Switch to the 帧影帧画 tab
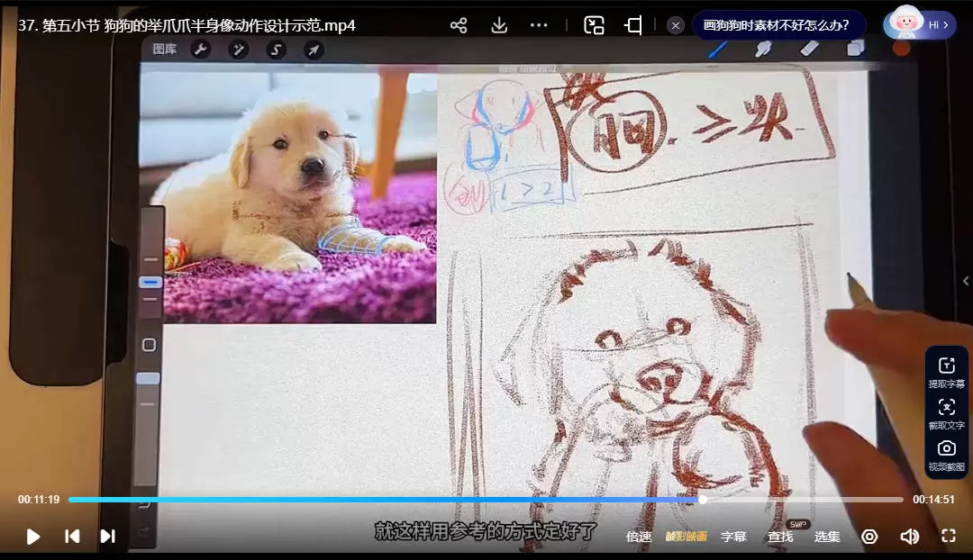973x560 pixels. point(686,536)
